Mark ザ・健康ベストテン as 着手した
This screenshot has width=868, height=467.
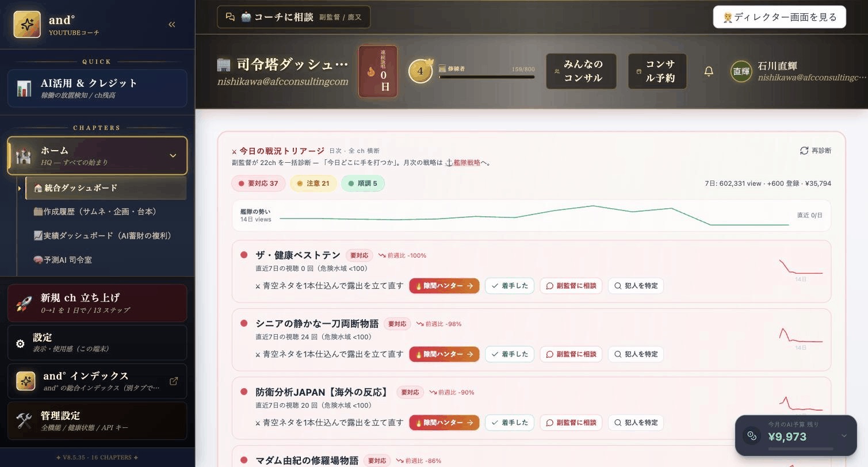click(x=510, y=286)
